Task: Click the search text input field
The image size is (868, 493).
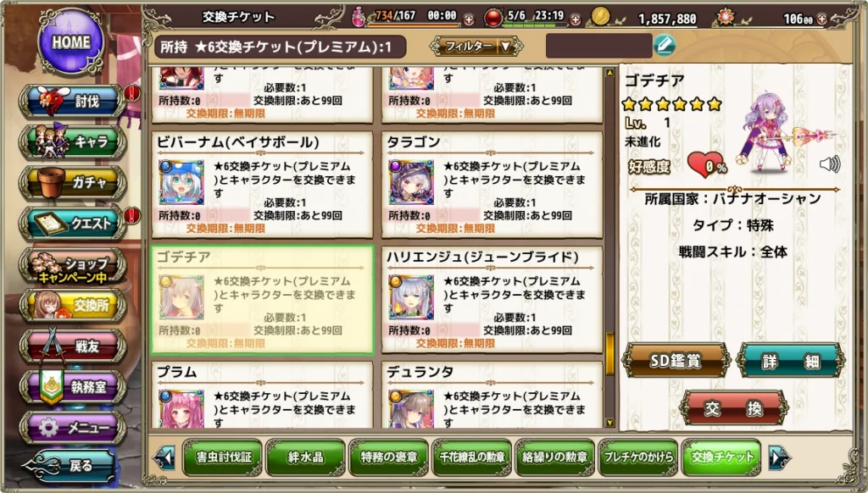Action: pyautogui.click(x=599, y=46)
